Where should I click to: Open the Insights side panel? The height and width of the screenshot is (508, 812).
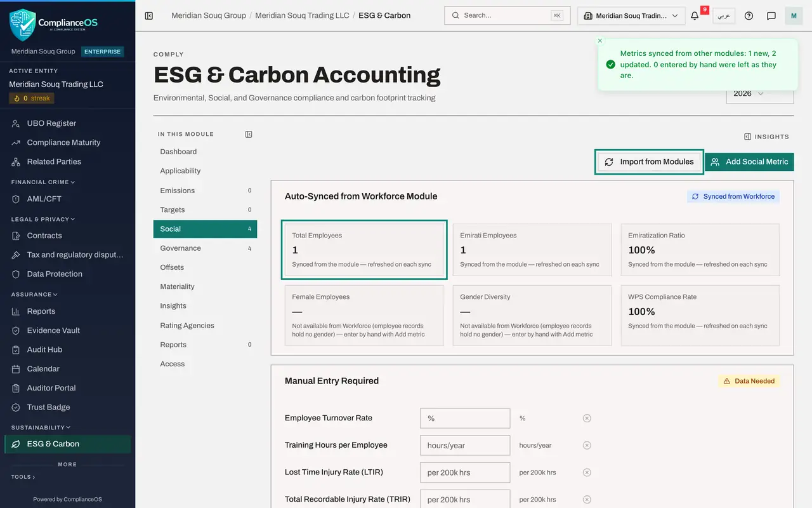pyautogui.click(x=766, y=137)
